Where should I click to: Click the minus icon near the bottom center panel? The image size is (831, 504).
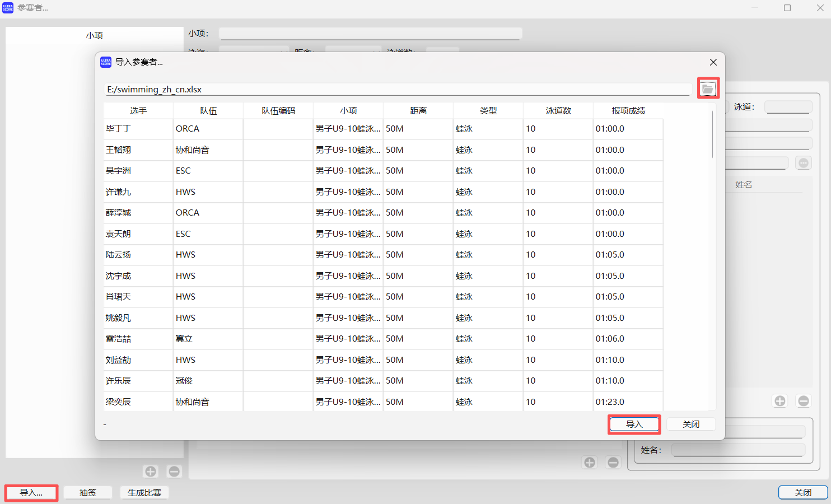(x=613, y=462)
